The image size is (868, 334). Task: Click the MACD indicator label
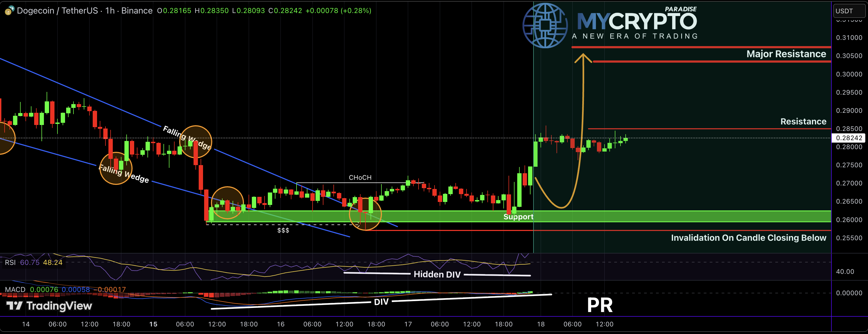pyautogui.click(x=15, y=290)
